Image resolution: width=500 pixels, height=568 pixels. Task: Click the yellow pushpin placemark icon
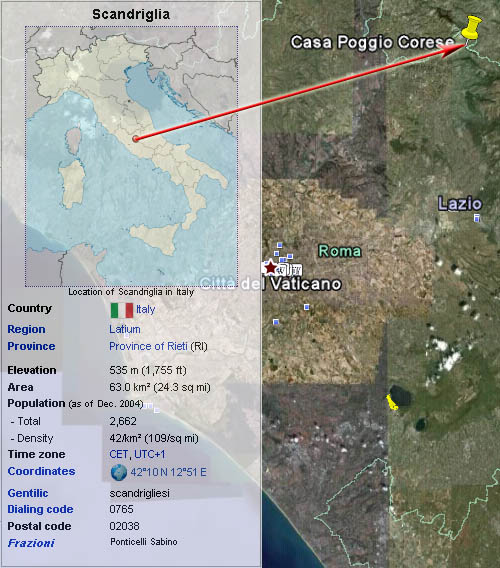472,27
